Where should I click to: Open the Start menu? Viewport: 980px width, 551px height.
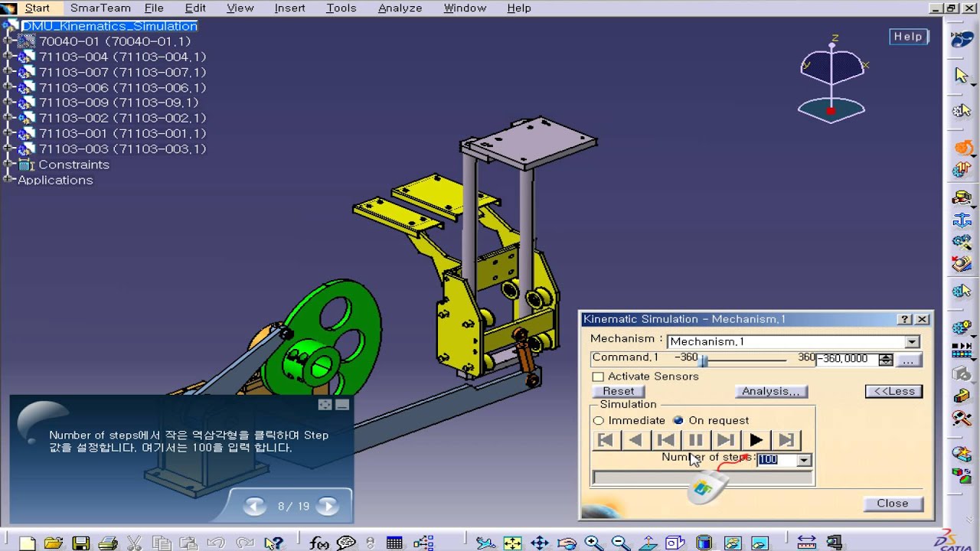click(x=37, y=8)
